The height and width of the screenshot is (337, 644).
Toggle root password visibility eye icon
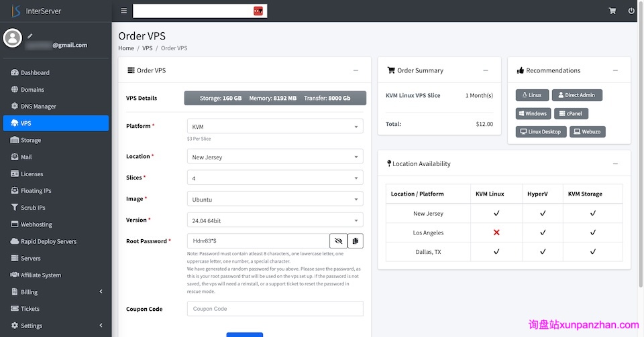coord(338,241)
